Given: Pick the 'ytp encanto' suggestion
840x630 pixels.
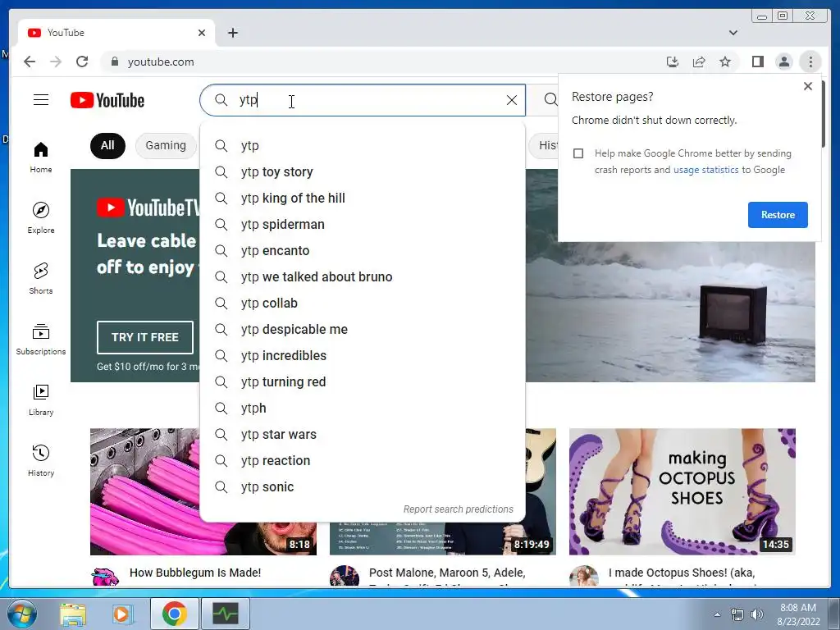Looking at the screenshot, I should point(362,251).
